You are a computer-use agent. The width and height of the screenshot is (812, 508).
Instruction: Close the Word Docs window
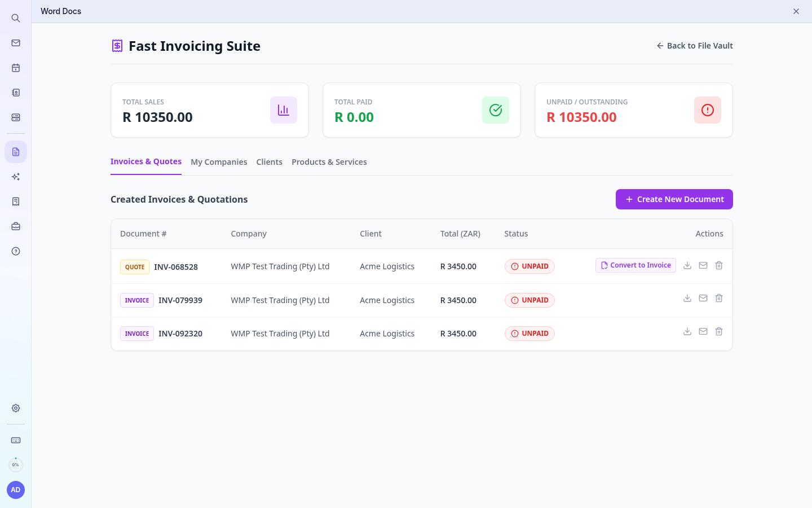(796, 11)
